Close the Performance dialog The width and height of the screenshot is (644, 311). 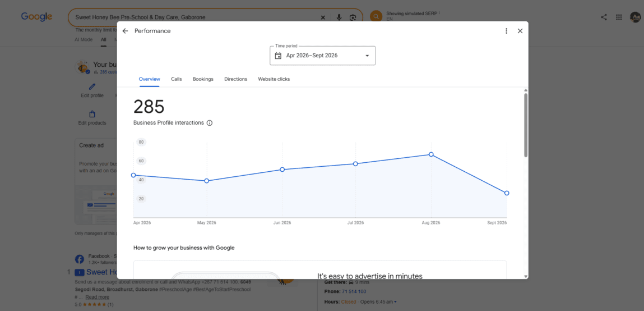(520, 31)
